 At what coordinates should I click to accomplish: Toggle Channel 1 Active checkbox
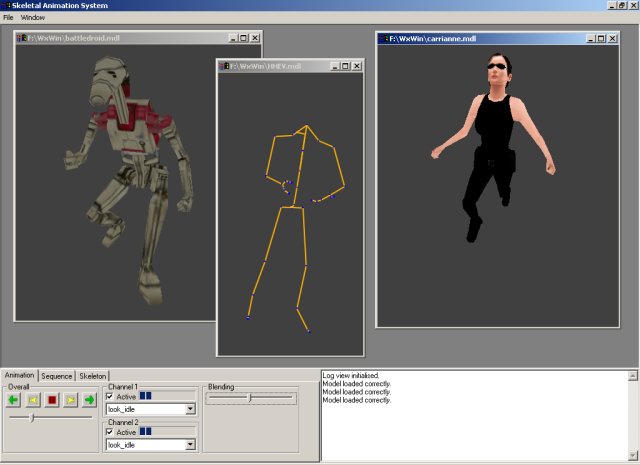(109, 396)
